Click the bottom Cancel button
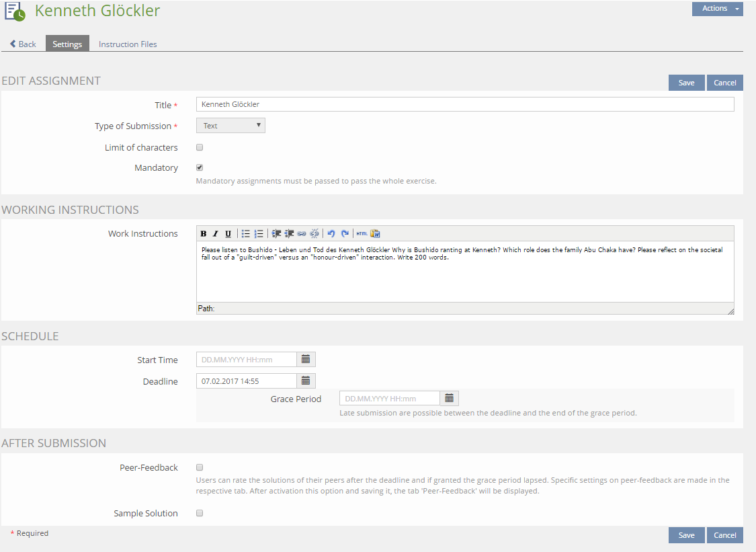Screen dimensions: 756x552 724,535
